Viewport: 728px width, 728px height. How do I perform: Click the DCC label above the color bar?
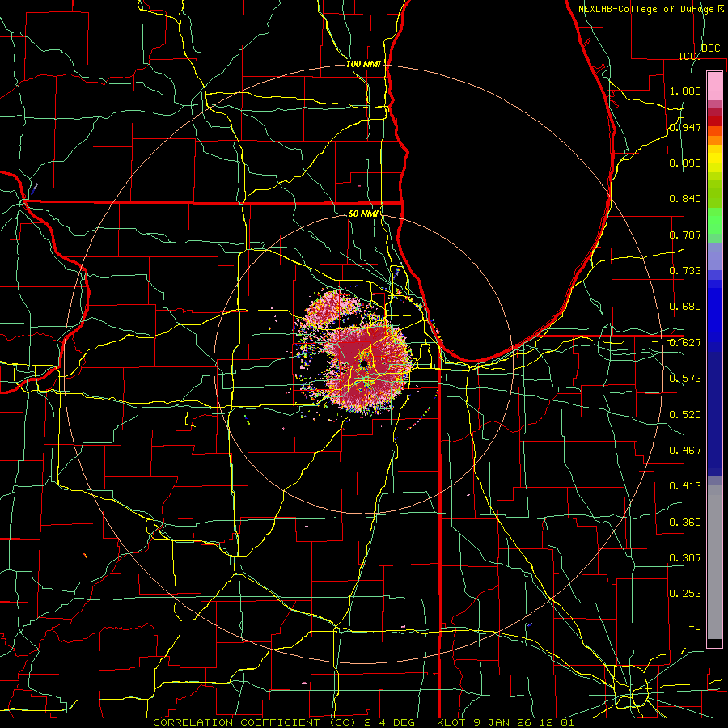710,49
